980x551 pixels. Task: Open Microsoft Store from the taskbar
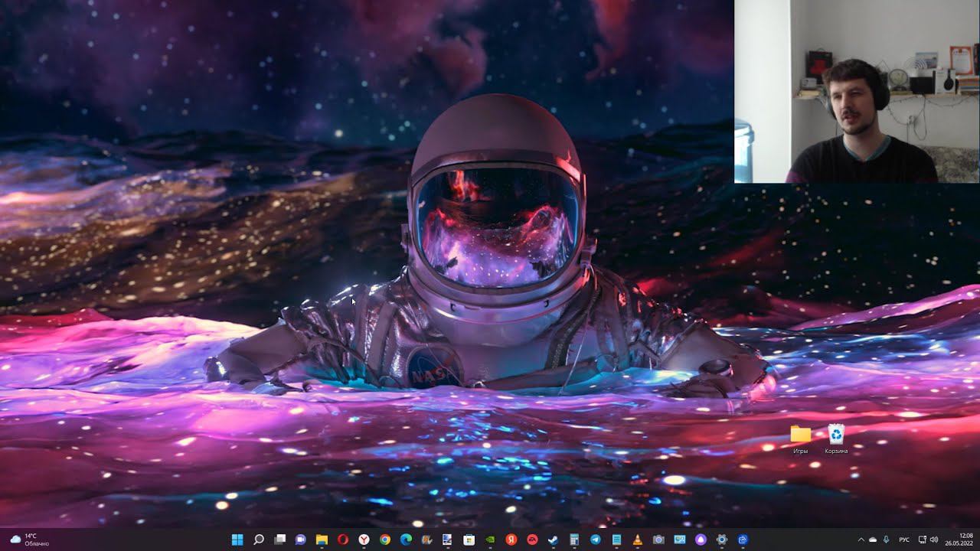469,540
